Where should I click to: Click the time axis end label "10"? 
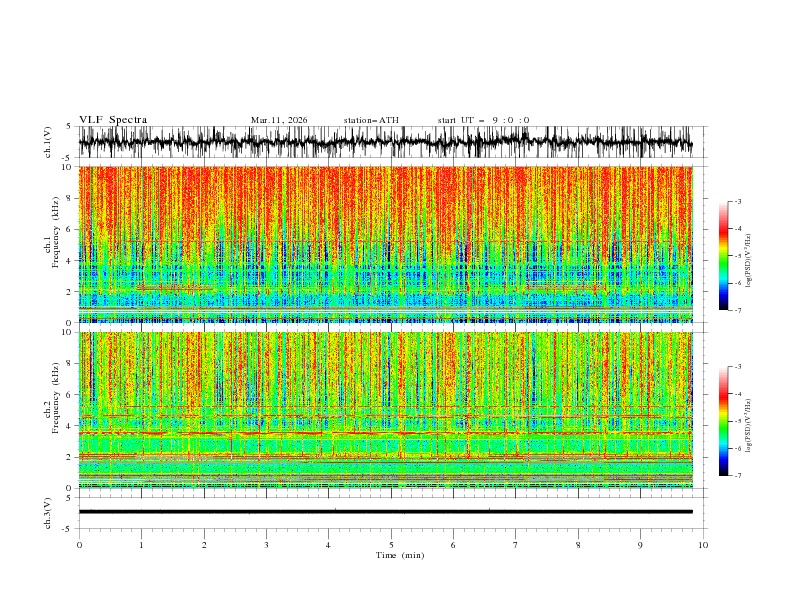[x=703, y=545]
